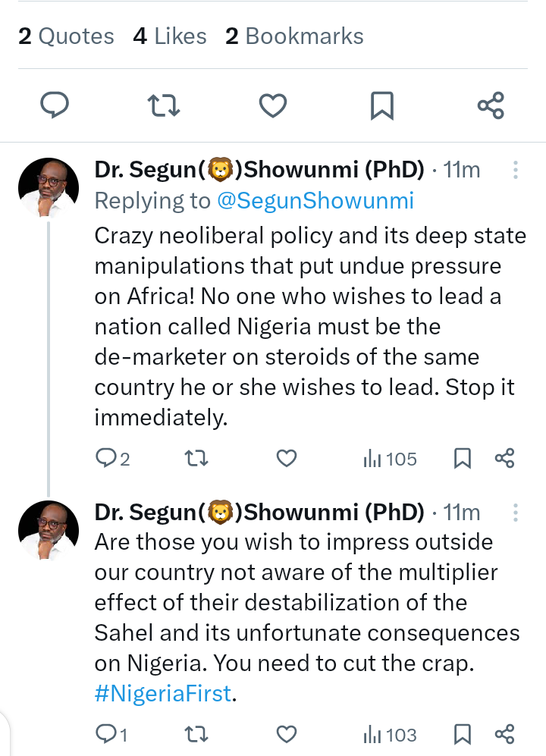546x756 pixels.
Task: Reply to the Sahel post with 1 comment
Action: 112,734
